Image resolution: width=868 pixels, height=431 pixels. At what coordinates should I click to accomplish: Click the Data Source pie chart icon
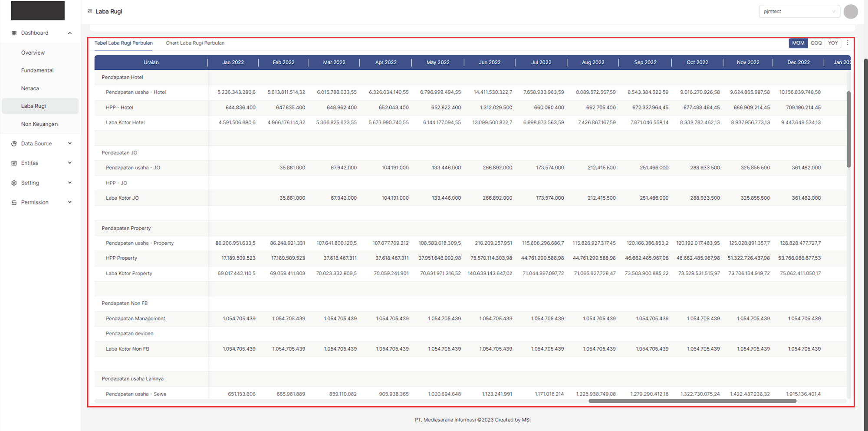(14, 144)
